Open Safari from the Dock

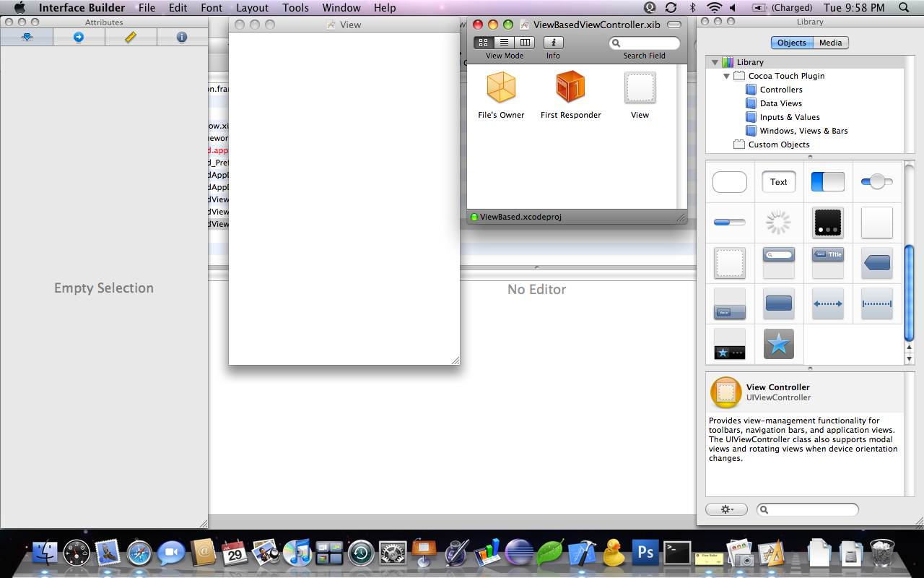[x=139, y=553]
